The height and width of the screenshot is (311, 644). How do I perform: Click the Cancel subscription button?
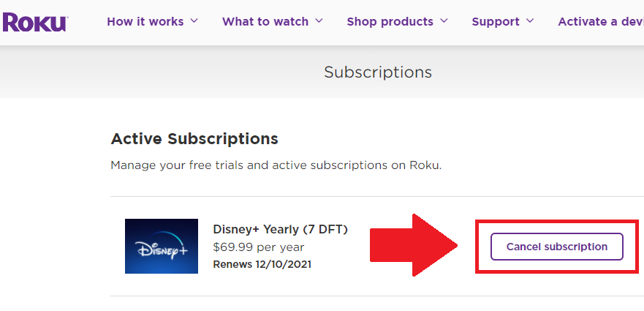556,247
